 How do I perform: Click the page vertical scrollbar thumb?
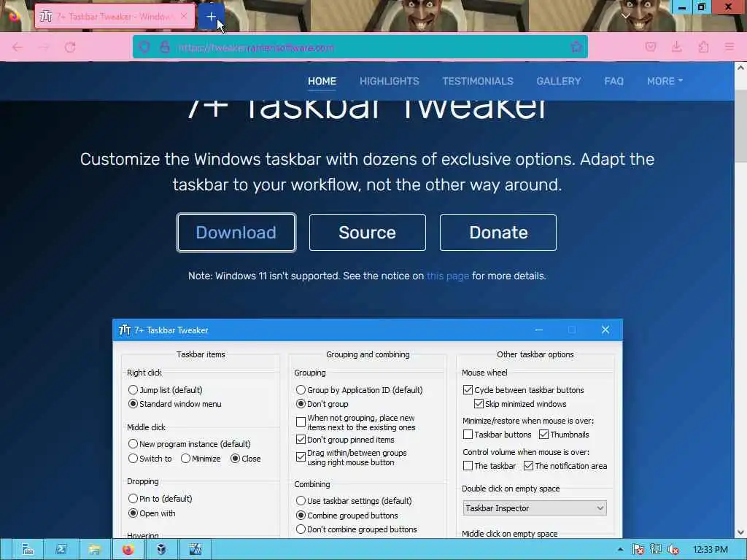(x=741, y=125)
